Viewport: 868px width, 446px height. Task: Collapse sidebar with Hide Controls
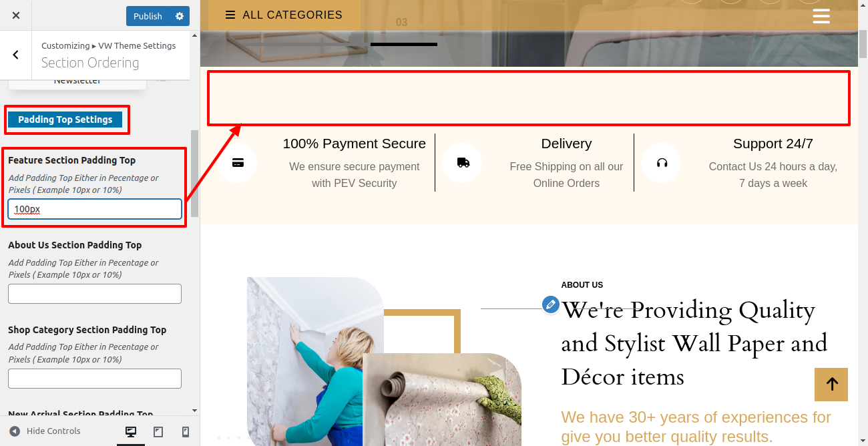(45, 431)
